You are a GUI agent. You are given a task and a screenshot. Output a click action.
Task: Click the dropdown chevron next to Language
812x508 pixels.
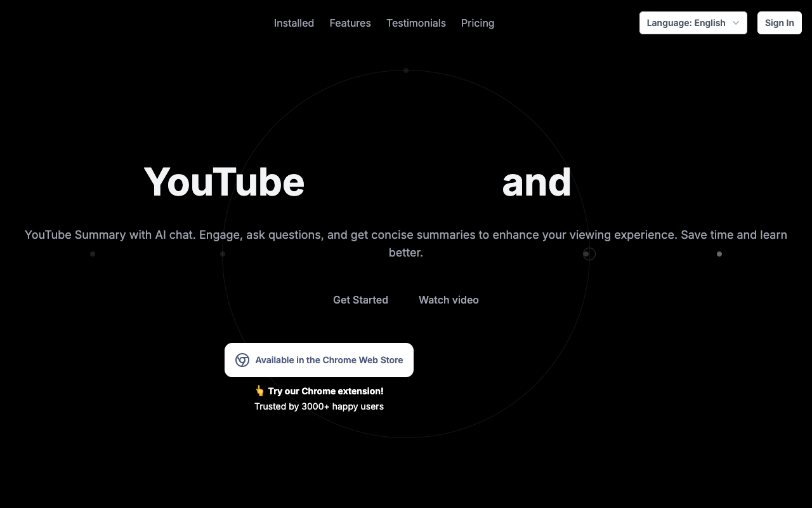(x=736, y=23)
